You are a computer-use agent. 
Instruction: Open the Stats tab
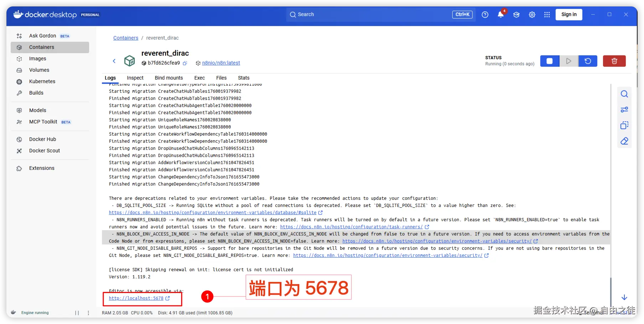(244, 78)
